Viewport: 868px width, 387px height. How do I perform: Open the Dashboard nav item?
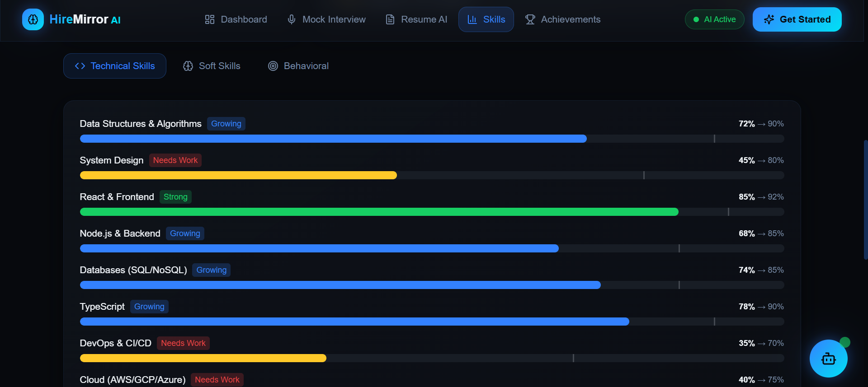point(236,19)
